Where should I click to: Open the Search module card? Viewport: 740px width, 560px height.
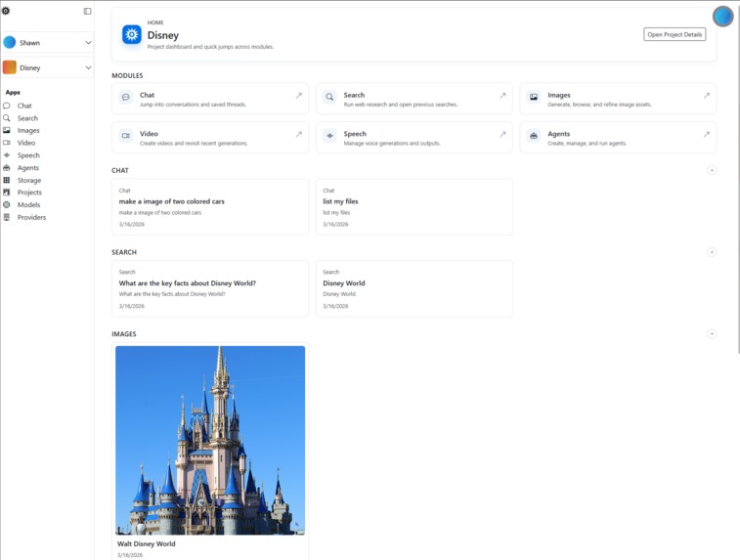tap(414, 99)
